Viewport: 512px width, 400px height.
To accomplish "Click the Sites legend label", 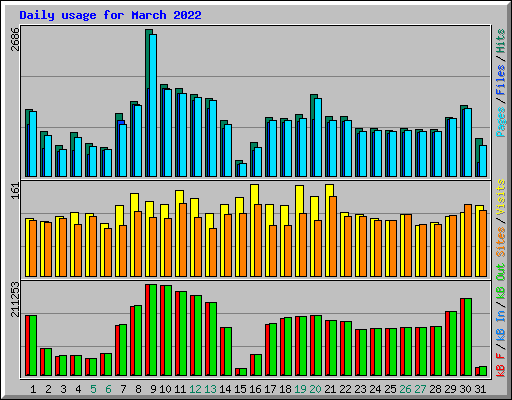I will (x=501, y=242).
